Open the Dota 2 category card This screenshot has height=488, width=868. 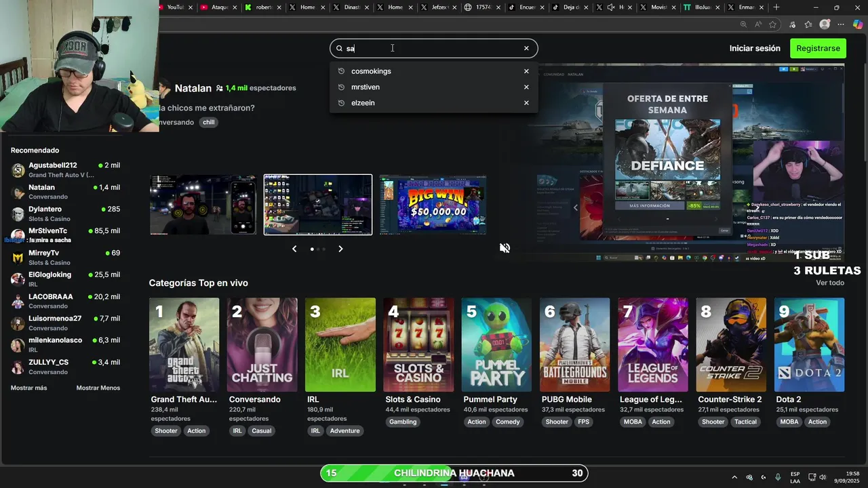pos(809,344)
